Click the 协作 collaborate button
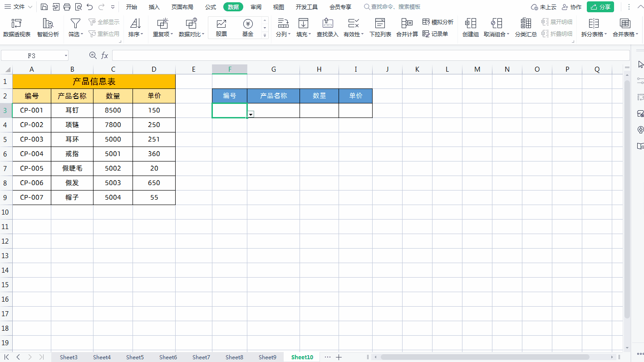Viewport: 644px width, 362px height. (571, 7)
